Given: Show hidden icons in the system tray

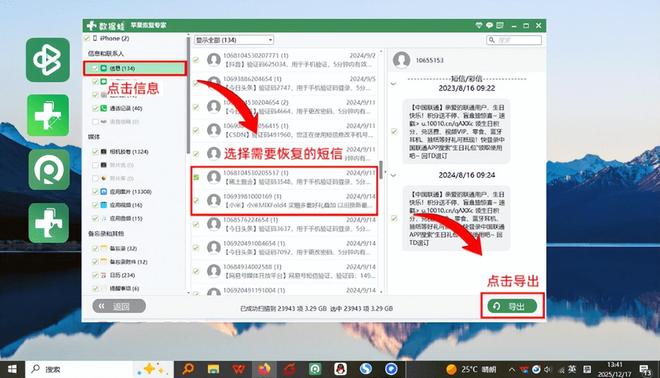Looking at the screenshot, I should [x=512, y=370].
